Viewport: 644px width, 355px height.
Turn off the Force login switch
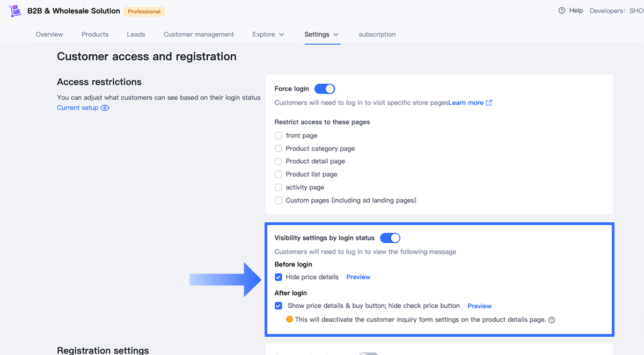pos(325,89)
